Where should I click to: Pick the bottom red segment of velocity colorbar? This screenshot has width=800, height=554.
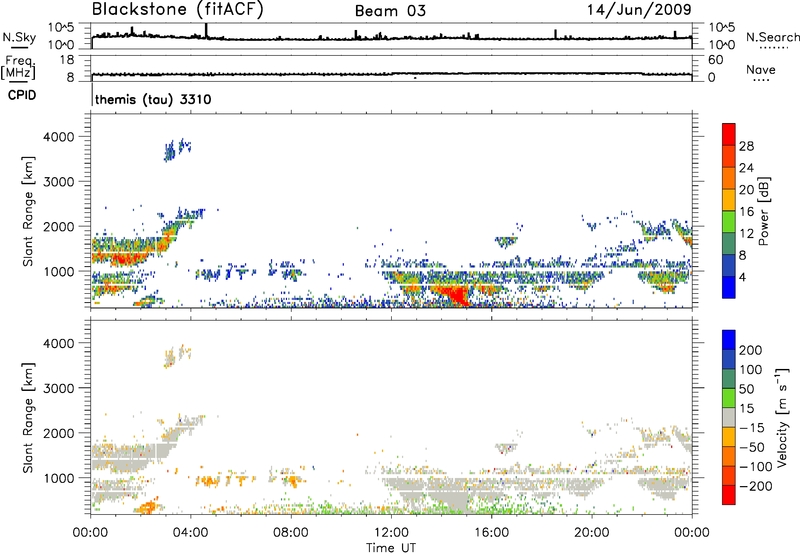pyautogui.click(x=729, y=495)
